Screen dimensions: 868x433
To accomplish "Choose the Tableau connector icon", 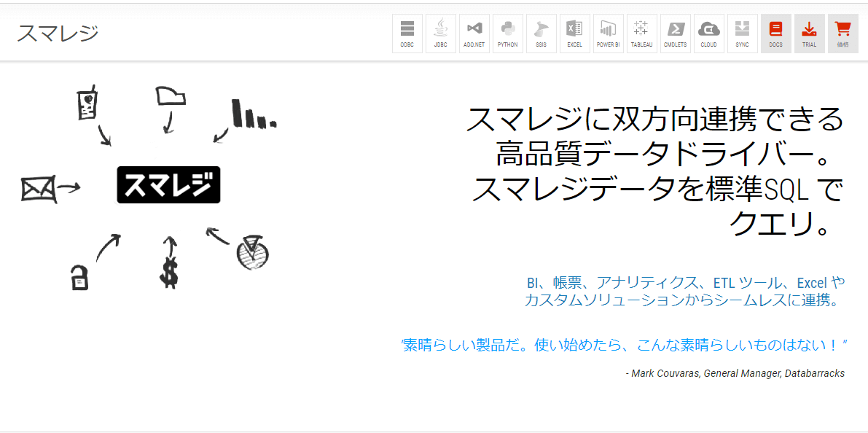I will tap(642, 34).
